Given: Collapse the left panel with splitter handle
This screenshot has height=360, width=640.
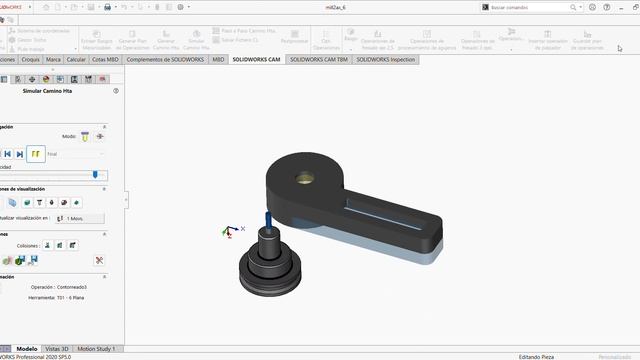Looking at the screenshot, I should click(126, 200).
